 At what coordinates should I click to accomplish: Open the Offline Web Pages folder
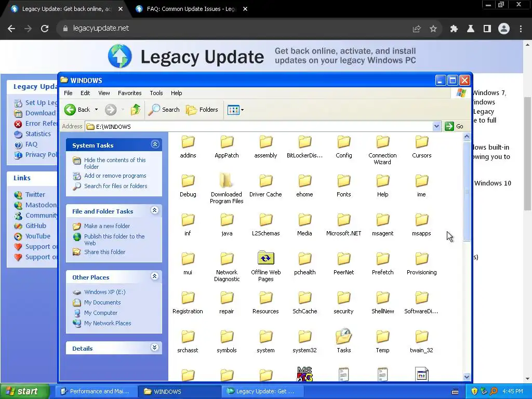(265, 265)
